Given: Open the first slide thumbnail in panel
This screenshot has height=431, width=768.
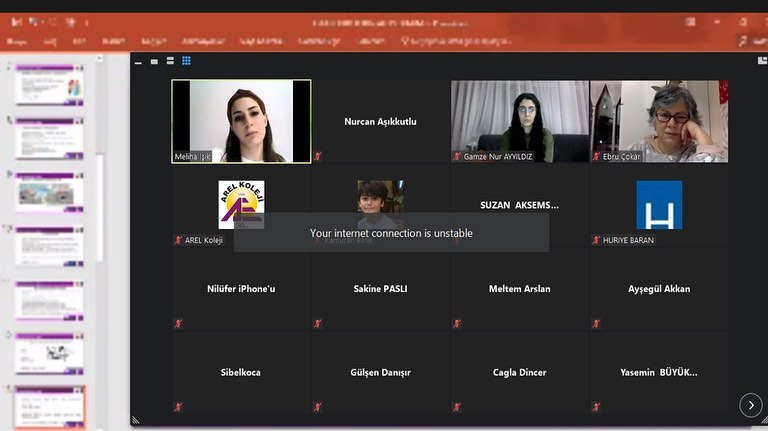Looking at the screenshot, I should [x=50, y=85].
